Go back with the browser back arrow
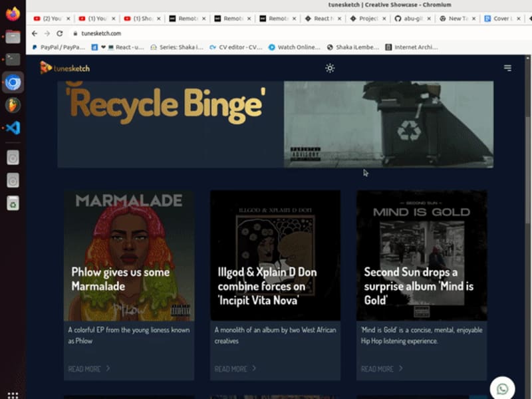The height and width of the screenshot is (399, 532). click(x=35, y=33)
